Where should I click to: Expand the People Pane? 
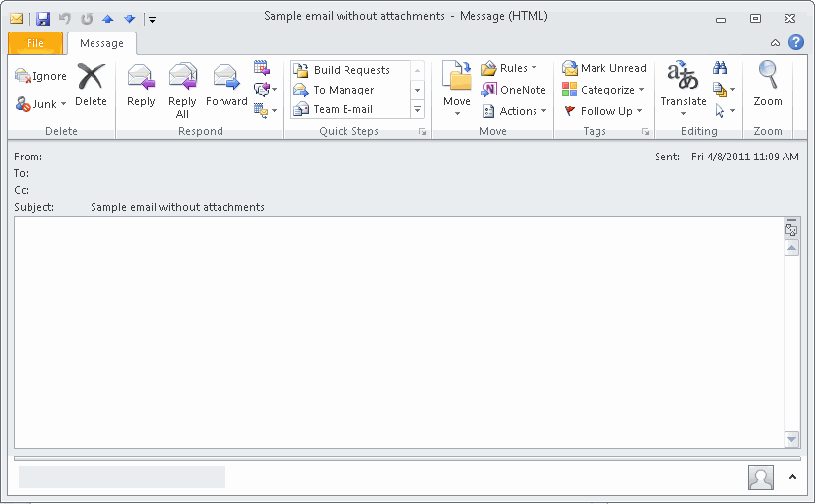coord(792,476)
